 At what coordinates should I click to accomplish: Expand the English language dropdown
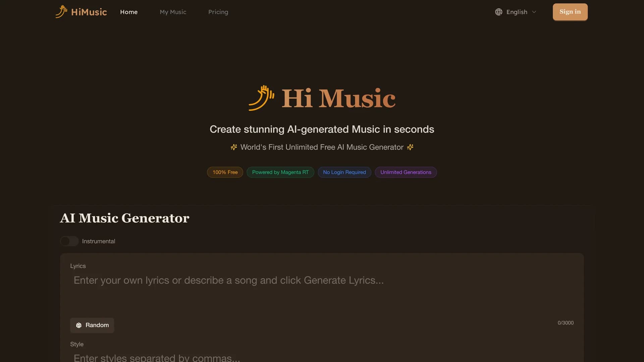click(x=516, y=12)
